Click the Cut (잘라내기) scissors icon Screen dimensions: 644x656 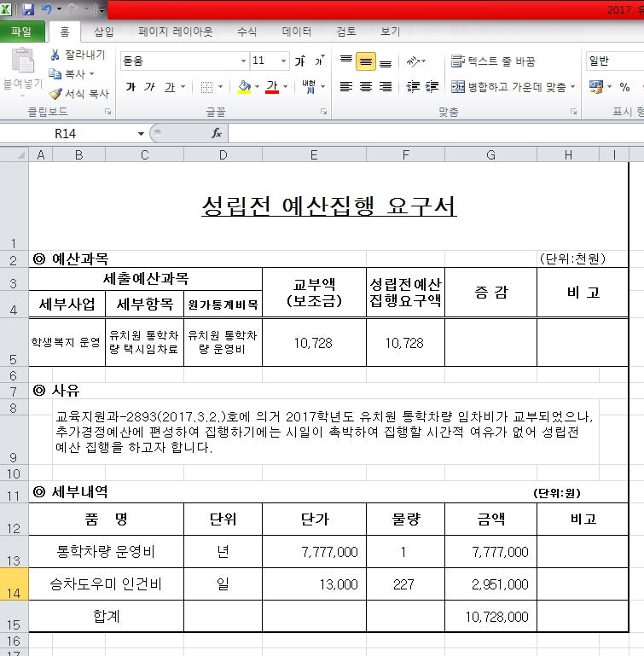[x=55, y=55]
